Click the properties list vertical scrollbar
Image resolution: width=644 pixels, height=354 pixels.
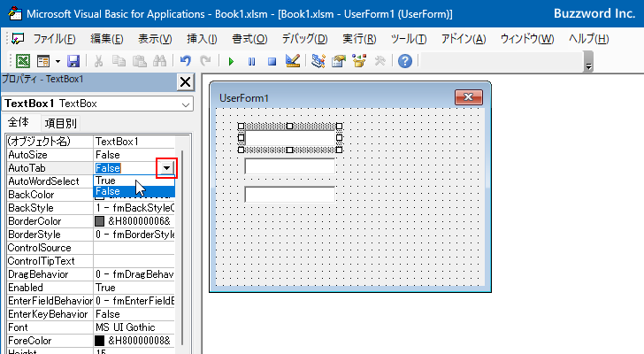coord(182,248)
